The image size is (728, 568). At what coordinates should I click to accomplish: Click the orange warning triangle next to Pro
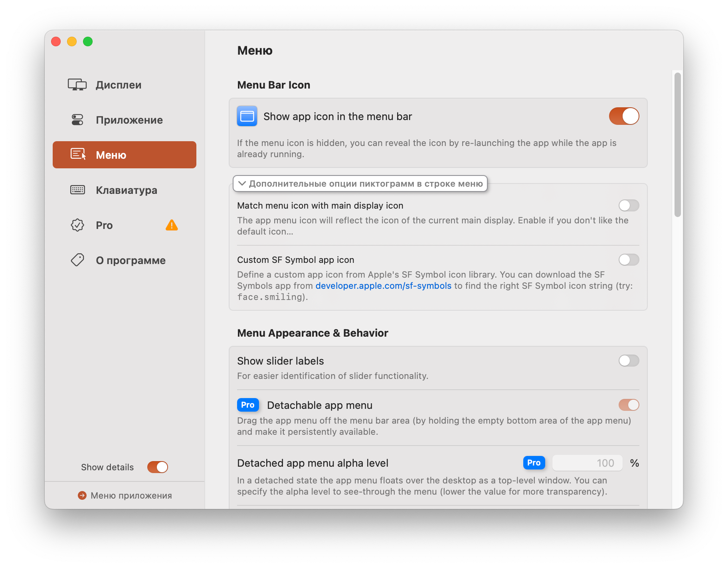[172, 225]
